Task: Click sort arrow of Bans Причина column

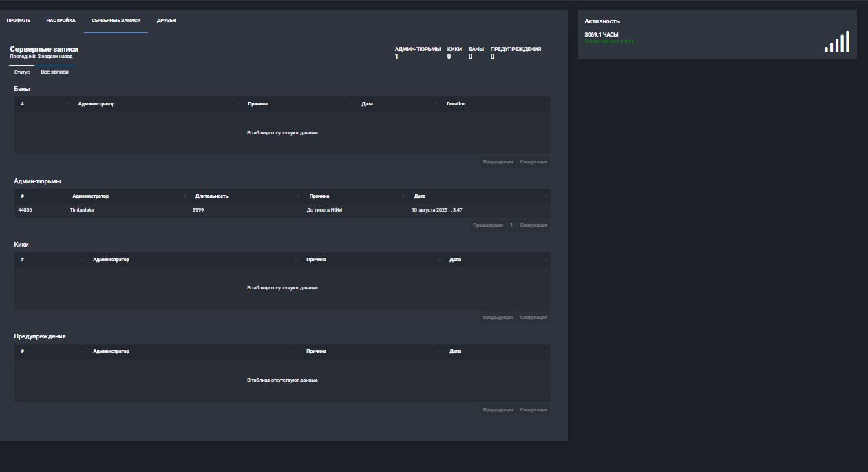Action: point(351,104)
